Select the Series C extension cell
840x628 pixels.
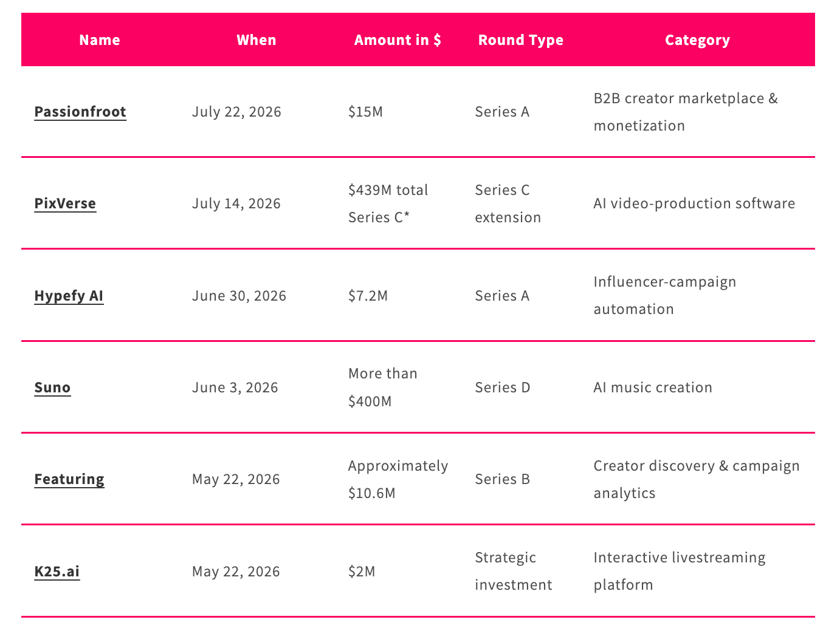tap(508, 203)
